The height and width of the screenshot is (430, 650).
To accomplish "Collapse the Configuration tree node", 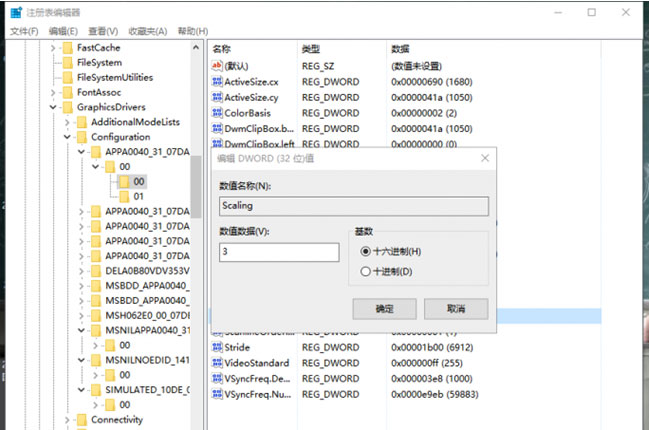I will 67,137.
